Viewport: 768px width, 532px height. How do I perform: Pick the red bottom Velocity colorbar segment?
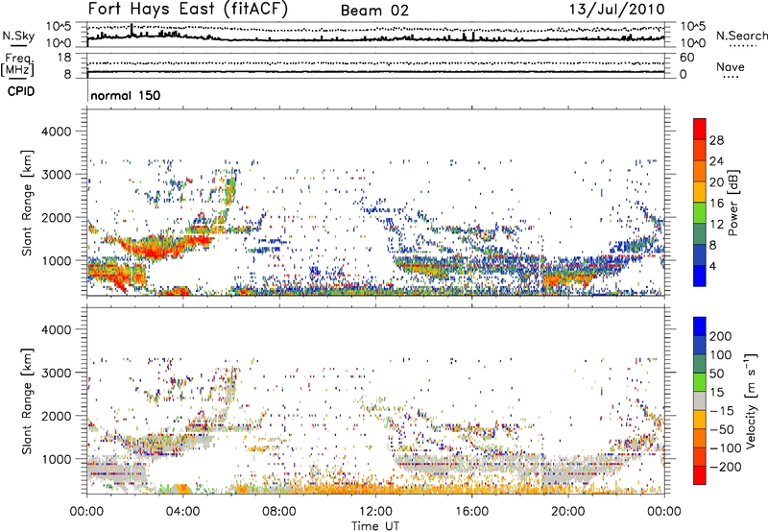click(x=700, y=475)
